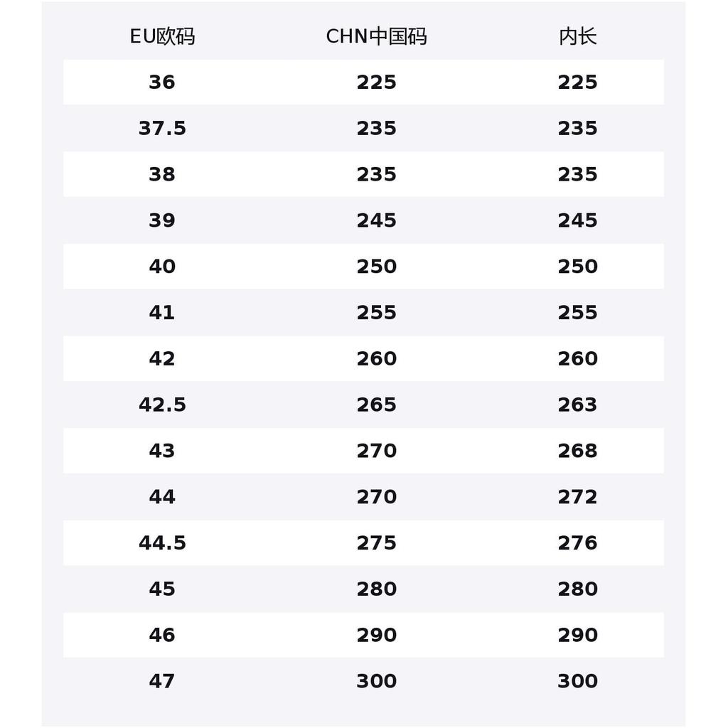Click EU size 45 cell
Image resolution: width=728 pixels, height=728 pixels.
click(162, 589)
